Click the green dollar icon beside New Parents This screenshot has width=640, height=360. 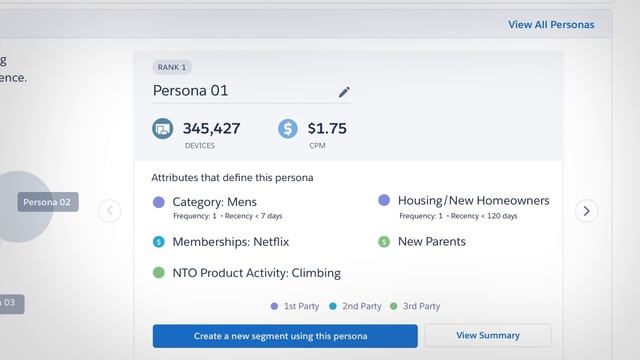point(384,242)
